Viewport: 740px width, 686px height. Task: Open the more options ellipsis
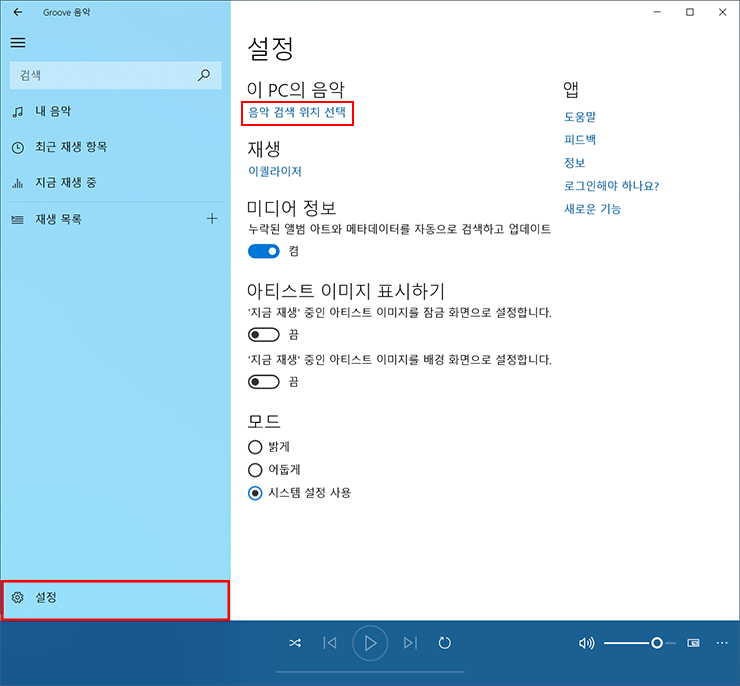(x=722, y=643)
